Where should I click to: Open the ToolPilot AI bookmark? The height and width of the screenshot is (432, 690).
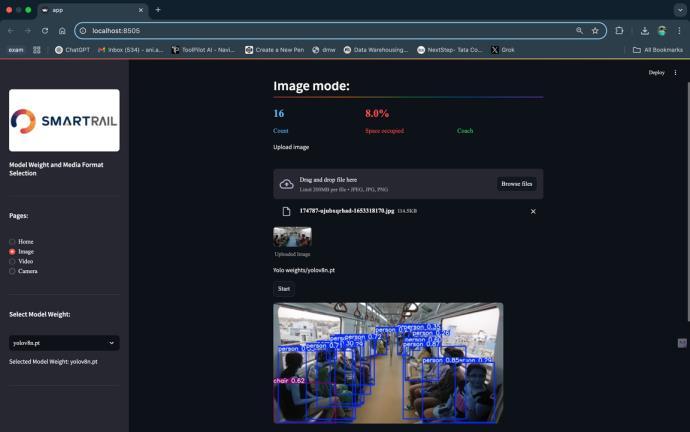click(x=203, y=50)
